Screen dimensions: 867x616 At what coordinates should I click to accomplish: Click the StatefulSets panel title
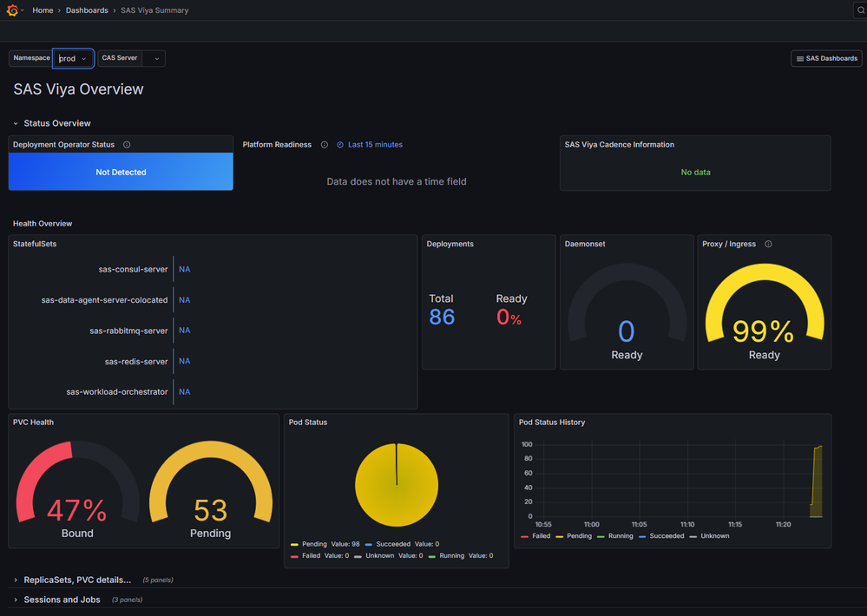(x=35, y=244)
